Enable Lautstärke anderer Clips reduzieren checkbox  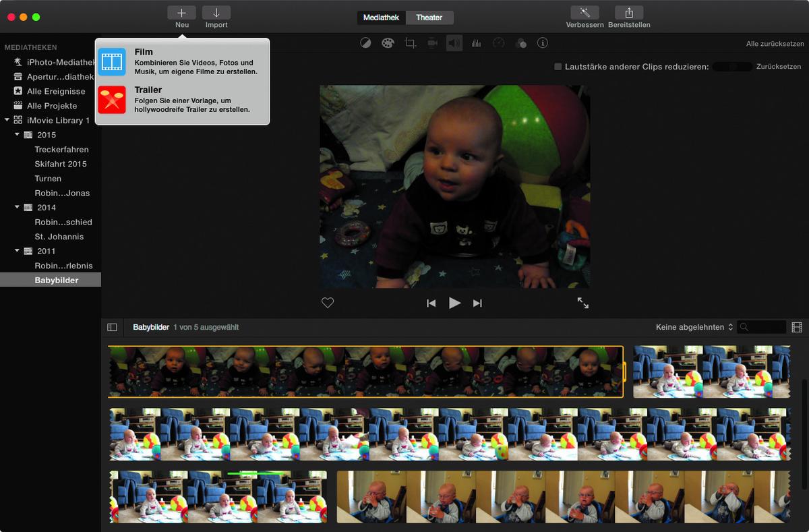click(558, 67)
